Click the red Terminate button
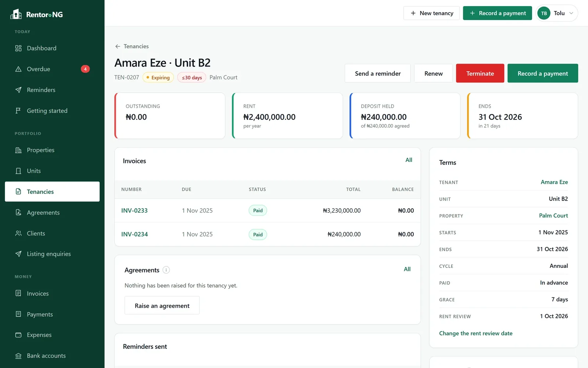Image resolution: width=588 pixels, height=368 pixels. (480, 73)
